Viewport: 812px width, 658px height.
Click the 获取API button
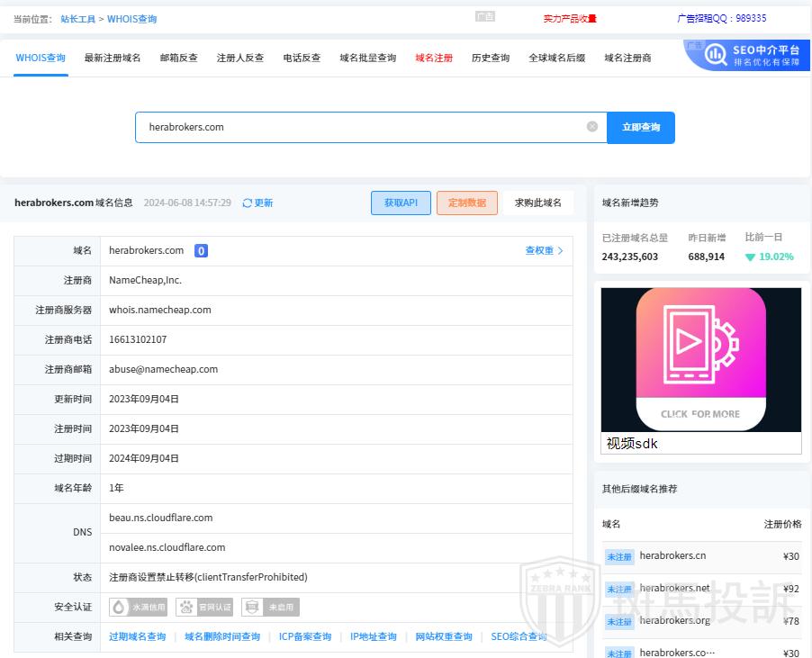(x=401, y=203)
